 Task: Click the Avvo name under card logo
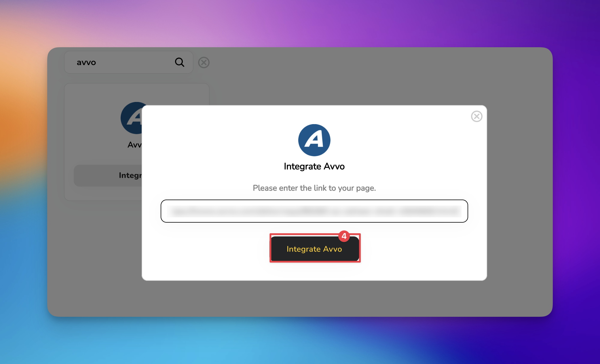[134, 145]
